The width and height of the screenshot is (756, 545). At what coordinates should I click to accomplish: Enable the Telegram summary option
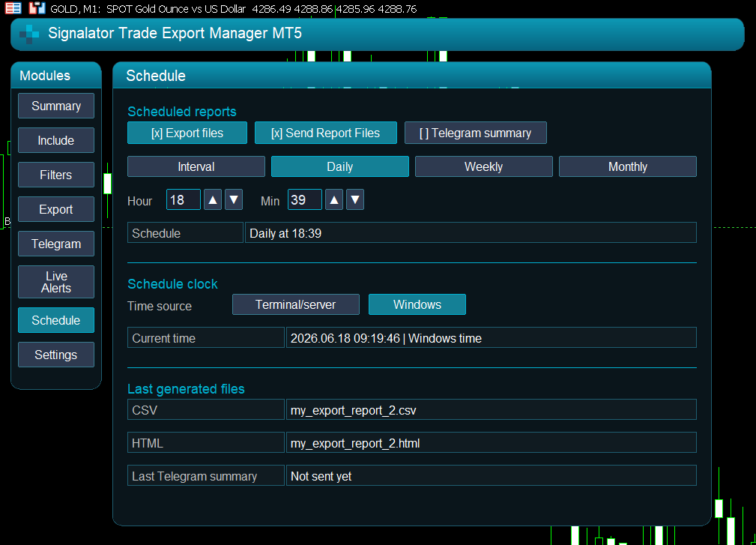475,133
